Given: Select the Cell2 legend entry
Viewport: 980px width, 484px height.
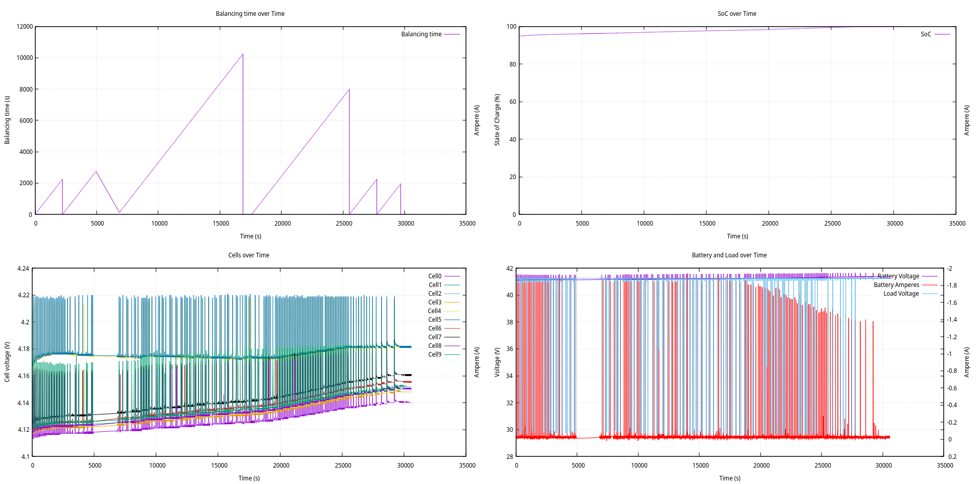Looking at the screenshot, I should (x=435, y=294).
